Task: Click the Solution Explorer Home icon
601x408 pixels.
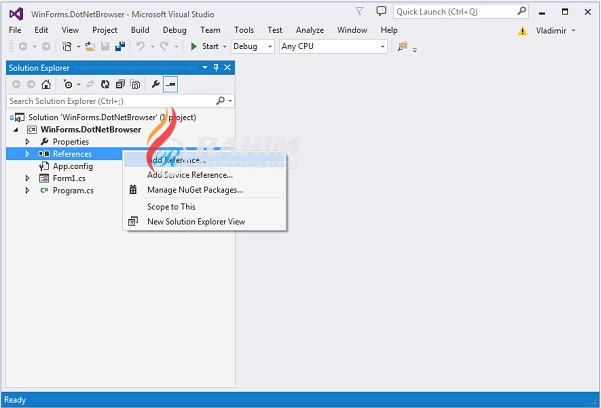Action: pyautogui.click(x=46, y=84)
